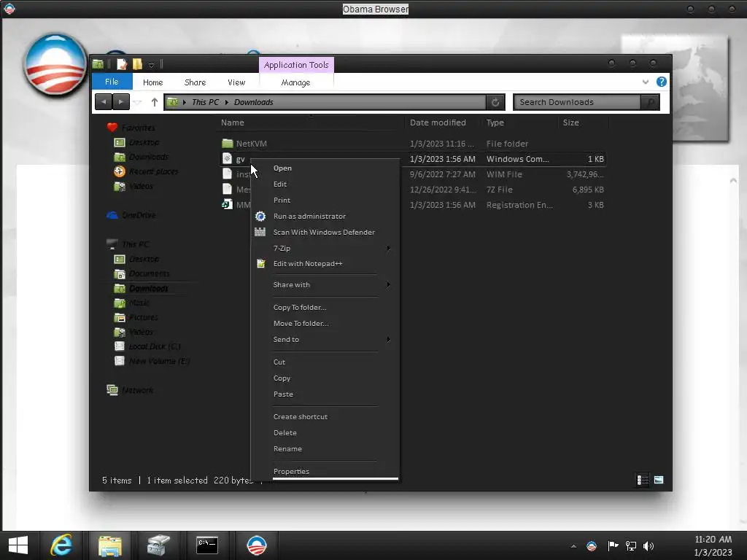The image size is (747, 560).
Task: Open Properties from the context menu
Action: (291, 472)
